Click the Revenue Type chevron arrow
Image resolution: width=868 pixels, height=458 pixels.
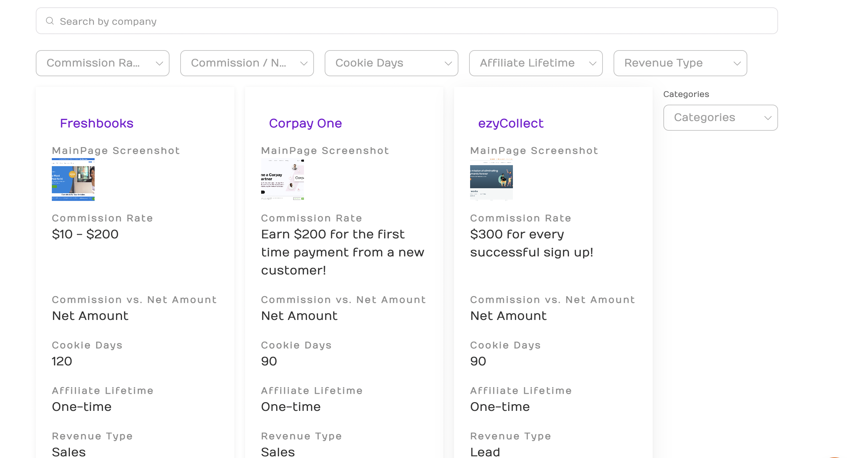pyautogui.click(x=737, y=64)
